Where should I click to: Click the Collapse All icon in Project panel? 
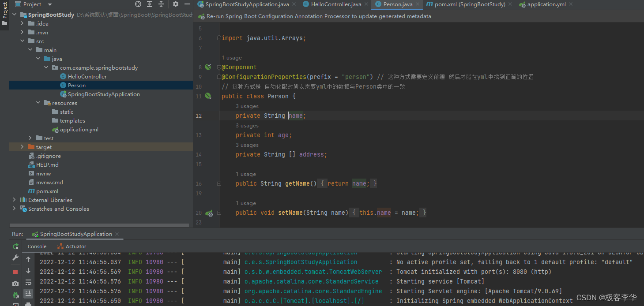click(161, 4)
